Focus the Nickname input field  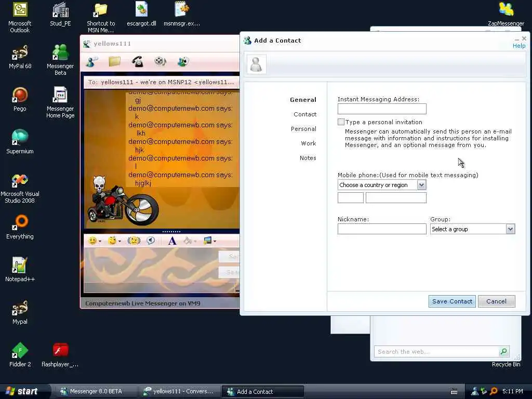382,229
